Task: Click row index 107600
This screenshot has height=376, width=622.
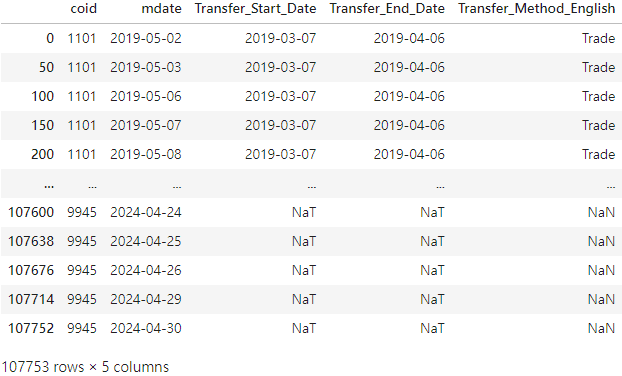Action: (31, 212)
